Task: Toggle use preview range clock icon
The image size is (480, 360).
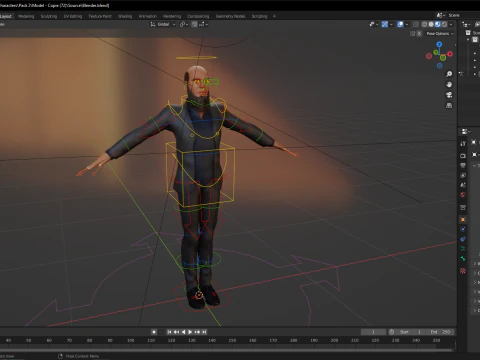Action: click(392, 332)
